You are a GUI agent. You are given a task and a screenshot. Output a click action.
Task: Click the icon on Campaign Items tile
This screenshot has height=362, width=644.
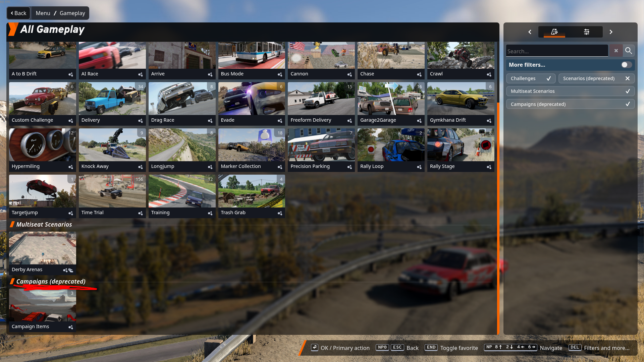click(x=71, y=327)
